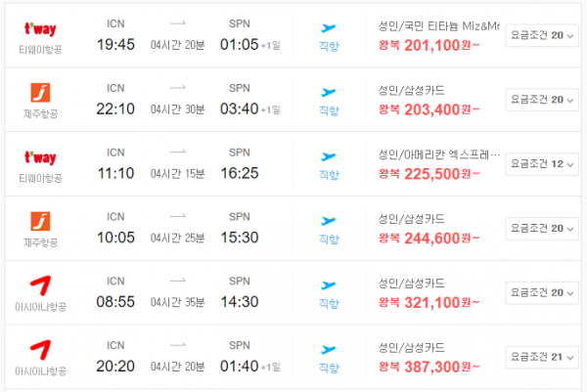Click the t'way logo on the 19:45 flight
Screen dimensions: 587x392
click(x=40, y=28)
